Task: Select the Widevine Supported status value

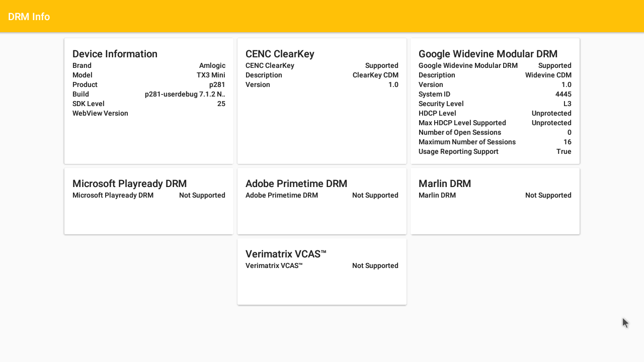Action: [x=555, y=65]
